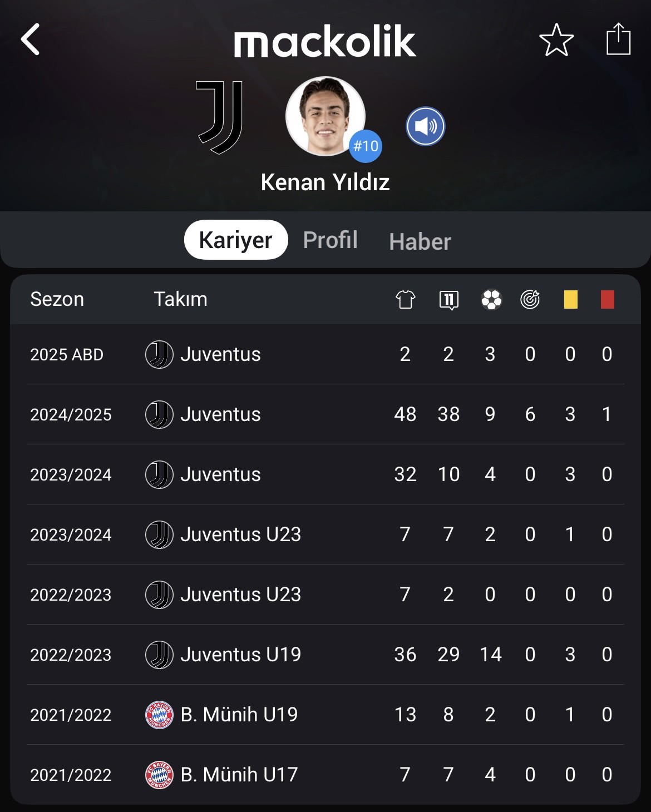Viewport: 651px width, 812px height.
Task: Tap the #10 jersey number badge
Action: tap(366, 146)
